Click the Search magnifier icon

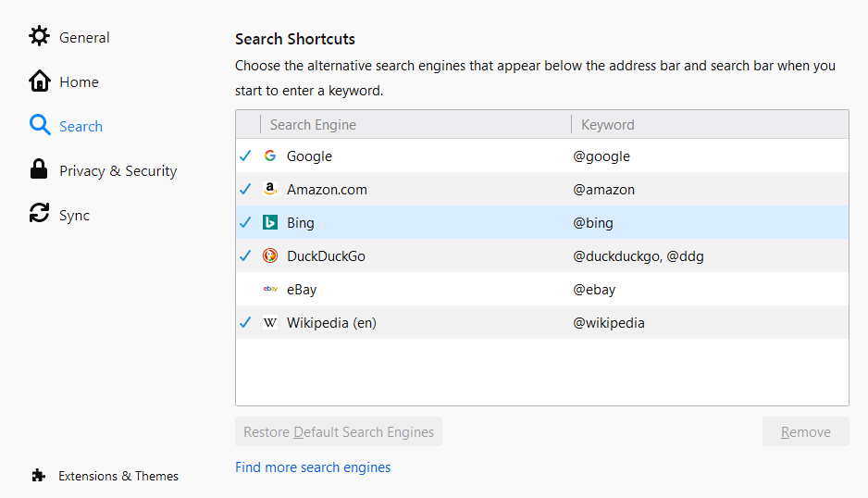click(x=40, y=125)
